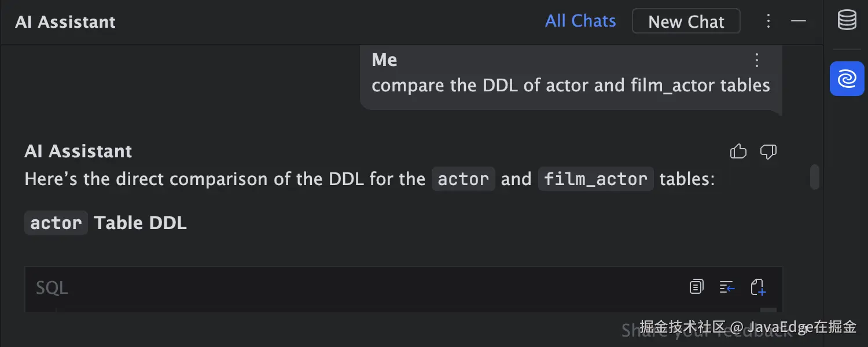The image size is (868, 347).
Task: Hide the AI Assistant tool window
Action: tap(799, 21)
